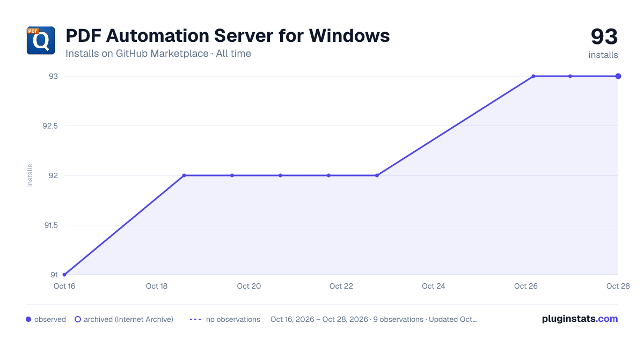Click the '92.5' y-axis label
This screenshot has width=644, height=338.
(x=50, y=126)
